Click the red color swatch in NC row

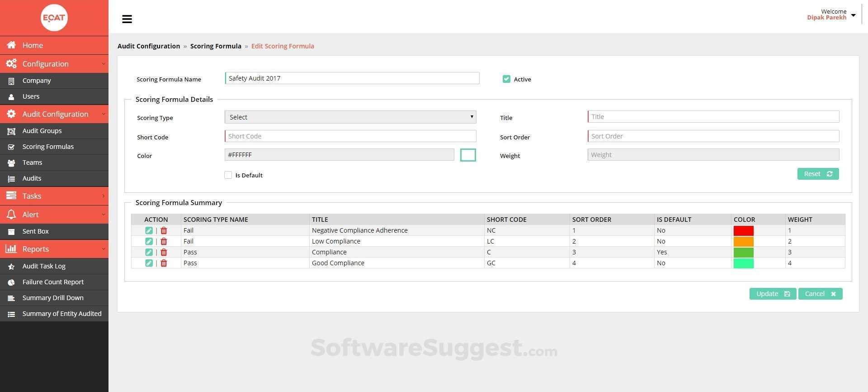743,230
